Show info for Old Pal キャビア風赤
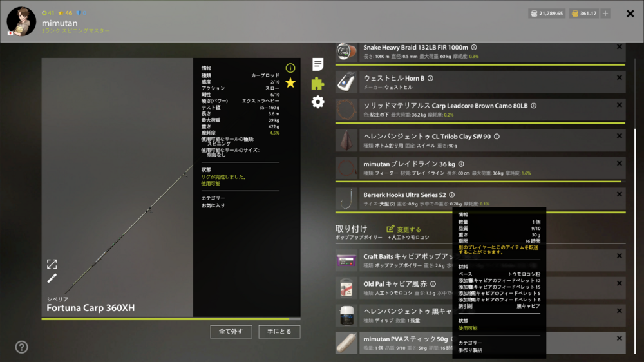This screenshot has width=644, height=362. (433, 284)
